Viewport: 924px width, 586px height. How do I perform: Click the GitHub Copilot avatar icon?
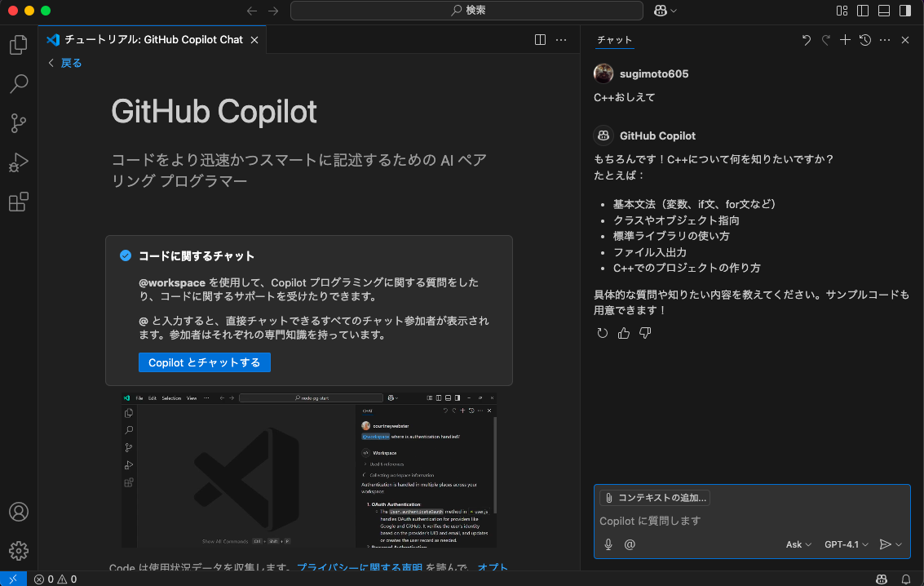(603, 135)
